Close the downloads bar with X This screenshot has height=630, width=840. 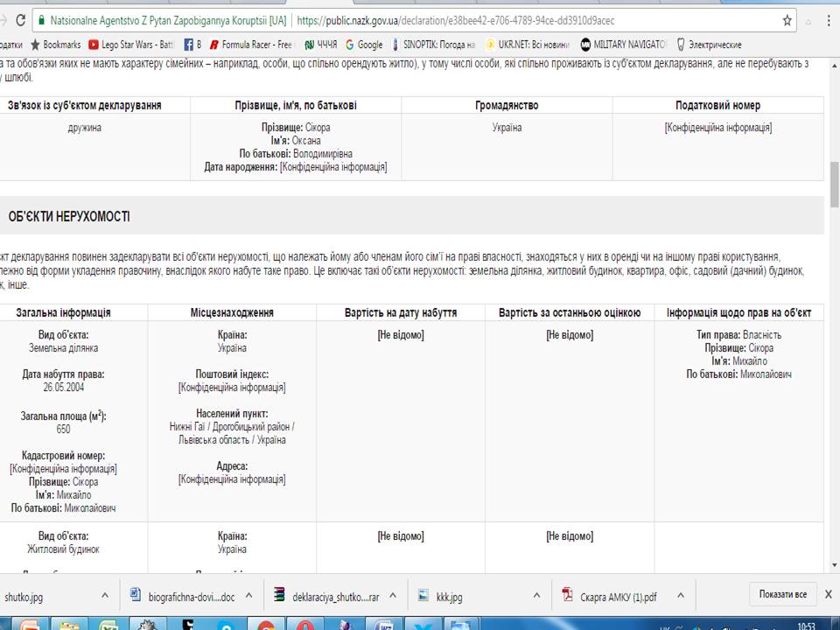pos(829,594)
